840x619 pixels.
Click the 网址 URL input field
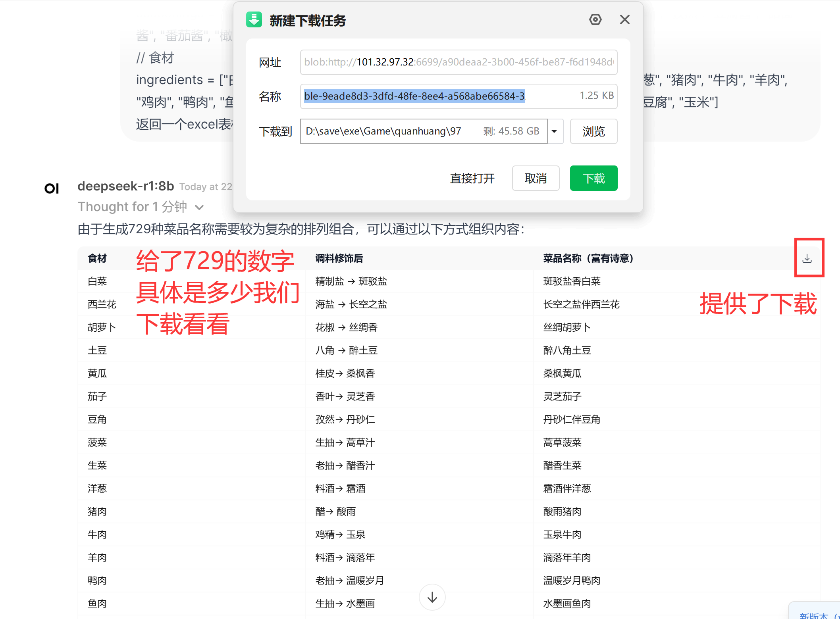pyautogui.click(x=458, y=62)
